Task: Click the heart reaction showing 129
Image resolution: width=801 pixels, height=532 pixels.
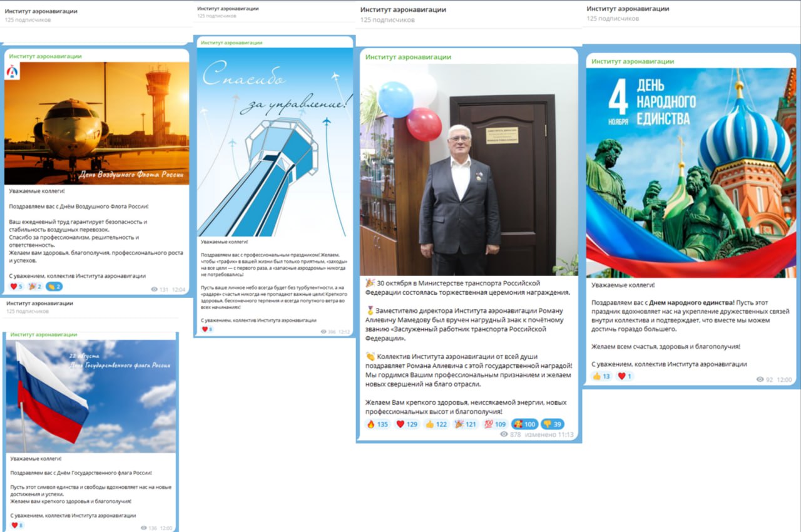Action: [407, 424]
